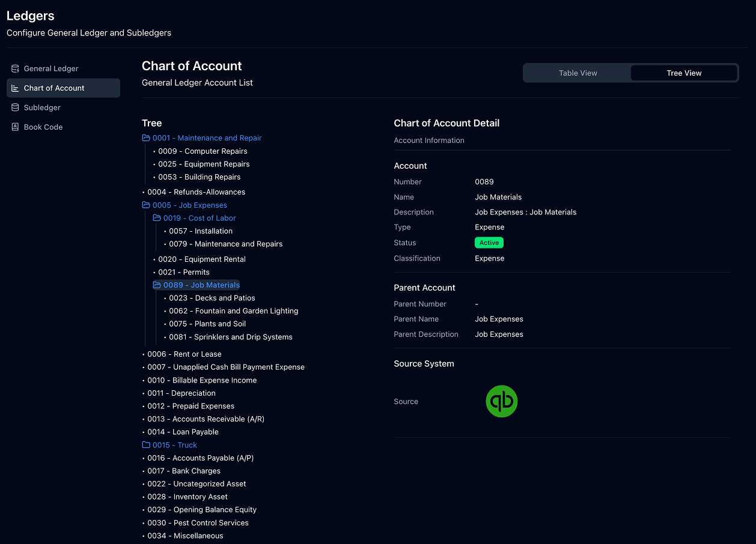This screenshot has width=756, height=544.
Task: Select 0053 - Building Repairs account
Action: 199,177
